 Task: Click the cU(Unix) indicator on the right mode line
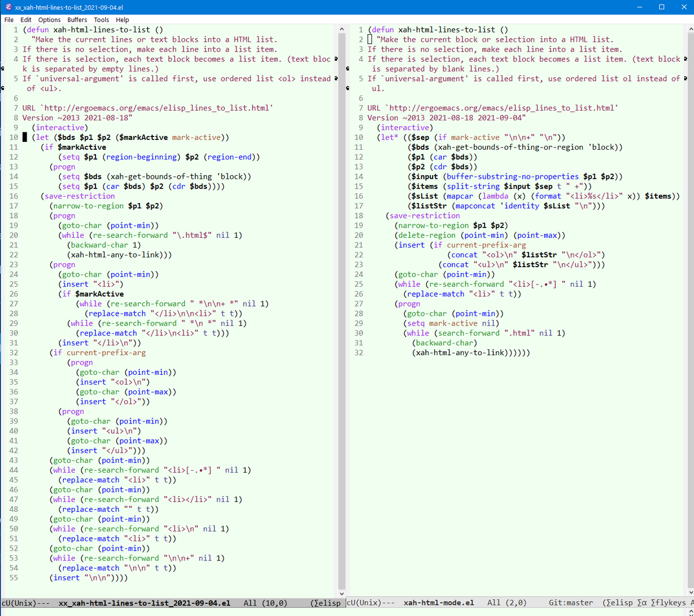tap(364, 603)
